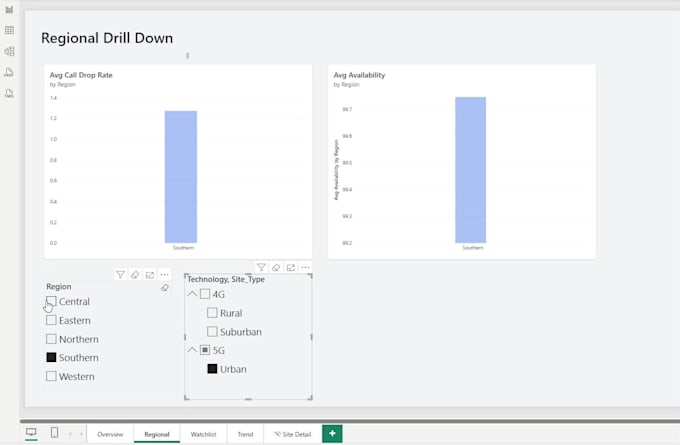Click next page tabs arrow
Viewport: 680px width, 445px height.
[x=81, y=434]
